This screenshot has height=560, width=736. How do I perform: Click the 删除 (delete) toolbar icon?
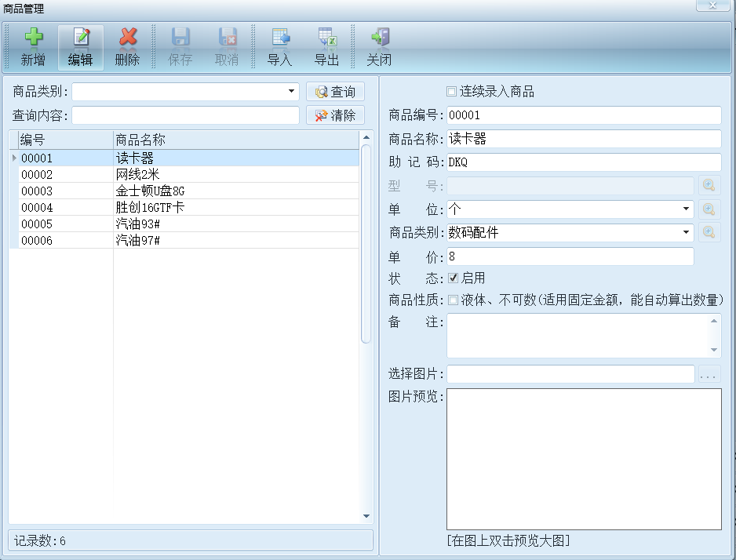(x=128, y=47)
